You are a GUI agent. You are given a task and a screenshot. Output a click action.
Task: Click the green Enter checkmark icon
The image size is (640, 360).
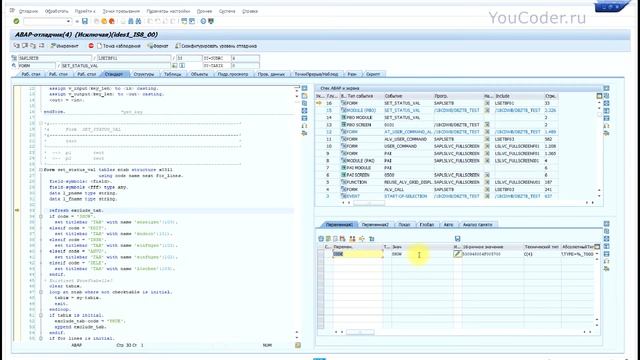16,21
